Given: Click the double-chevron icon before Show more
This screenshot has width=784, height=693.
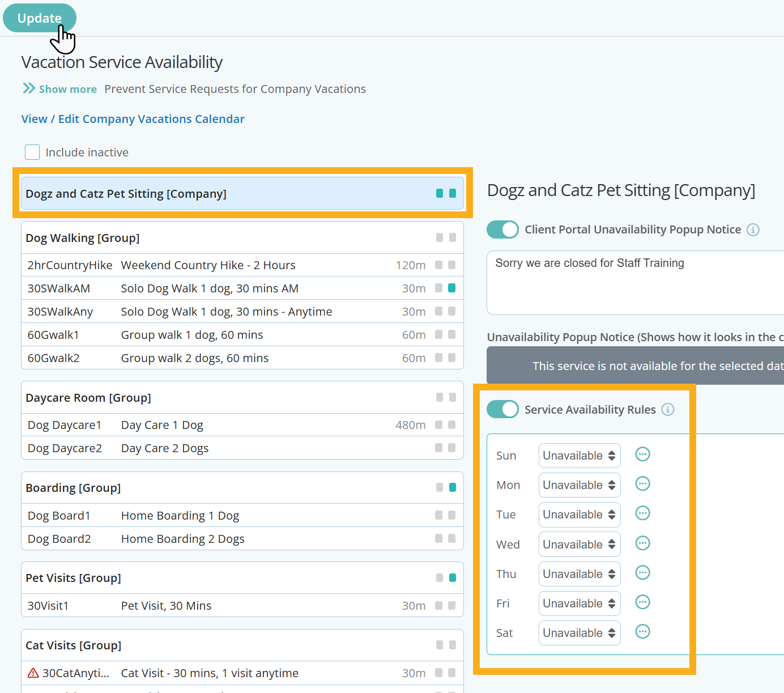Looking at the screenshot, I should [28, 88].
